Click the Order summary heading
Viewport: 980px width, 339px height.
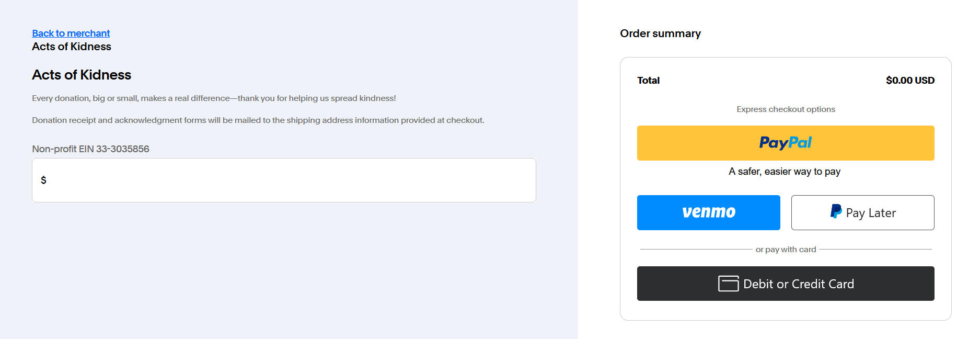point(660,33)
